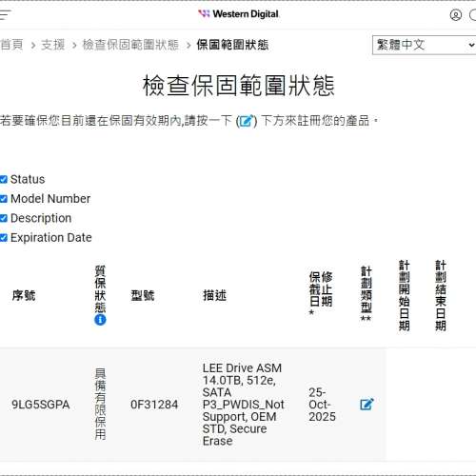Click the Western Digital logo
Viewport: 476px width, 476px height.
(238, 14)
